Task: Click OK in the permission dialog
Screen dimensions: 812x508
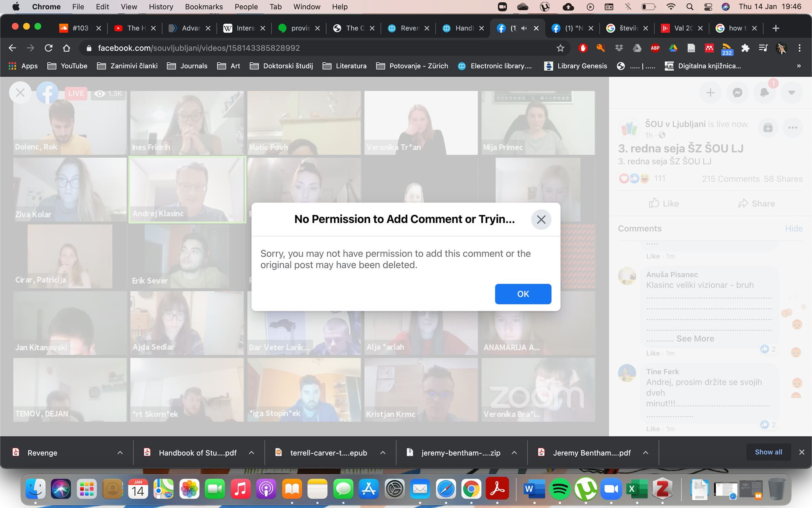Action: coord(523,294)
